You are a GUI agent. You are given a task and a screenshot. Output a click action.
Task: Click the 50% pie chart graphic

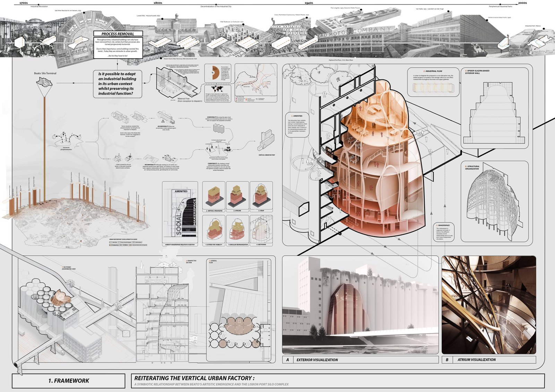click(213, 73)
